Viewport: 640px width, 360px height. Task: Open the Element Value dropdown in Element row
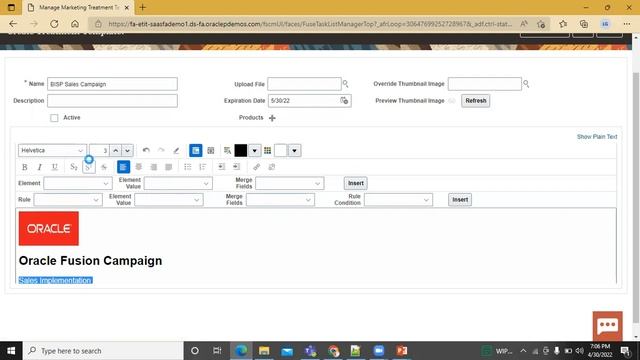point(178,183)
